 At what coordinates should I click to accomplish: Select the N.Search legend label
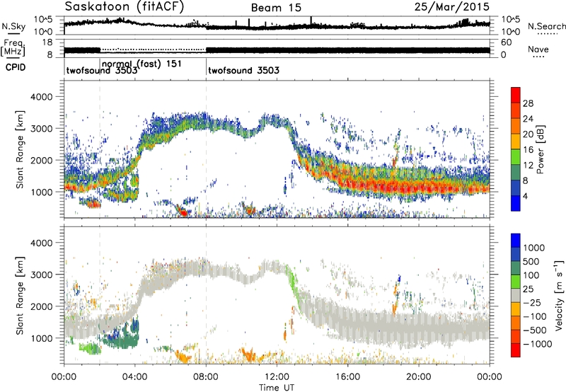pos(547,26)
